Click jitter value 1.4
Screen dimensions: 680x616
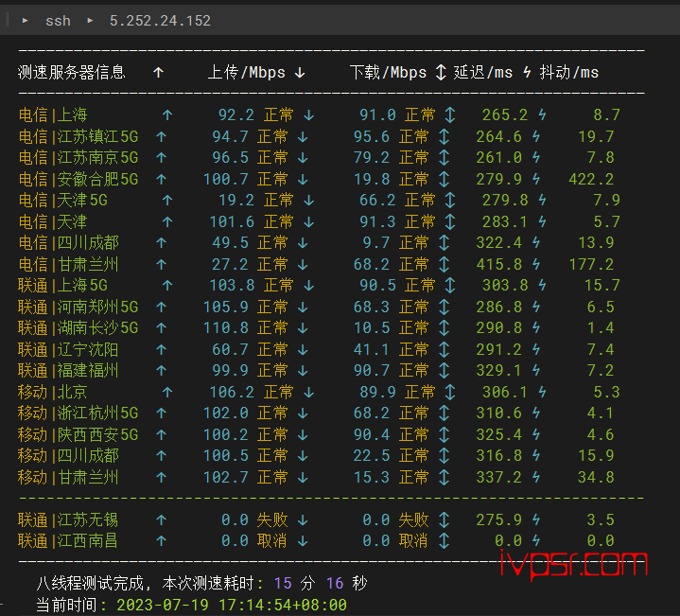point(601,327)
